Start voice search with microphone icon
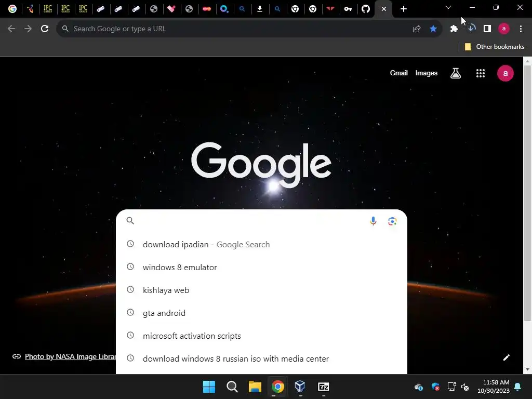The image size is (532, 399). (373, 221)
